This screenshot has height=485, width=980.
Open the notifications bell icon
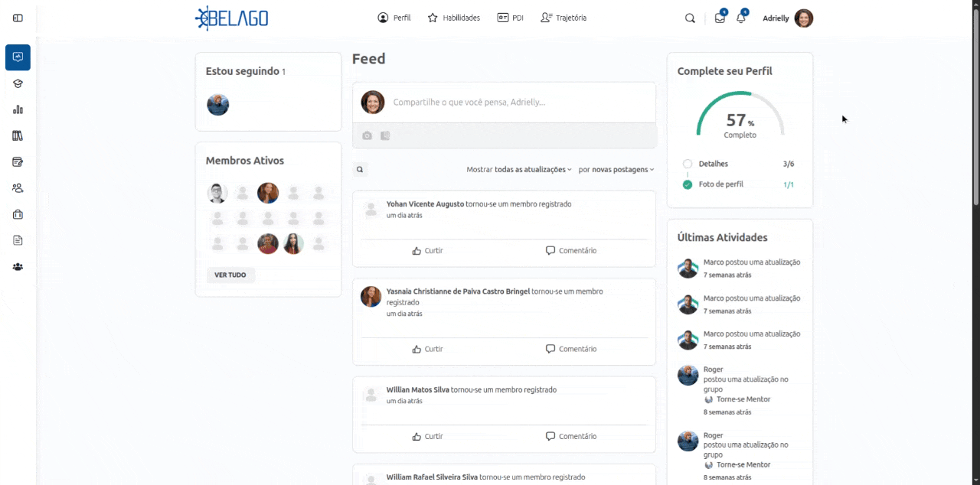(740, 18)
